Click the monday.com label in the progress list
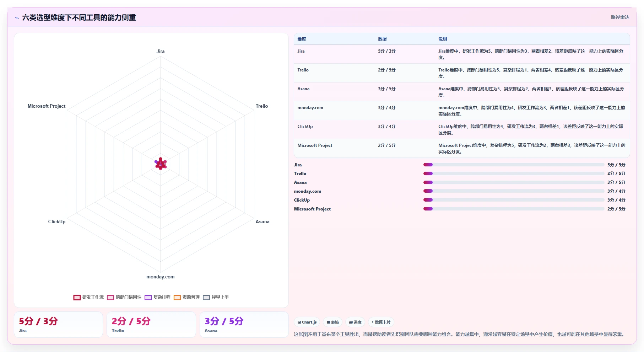 point(308,191)
